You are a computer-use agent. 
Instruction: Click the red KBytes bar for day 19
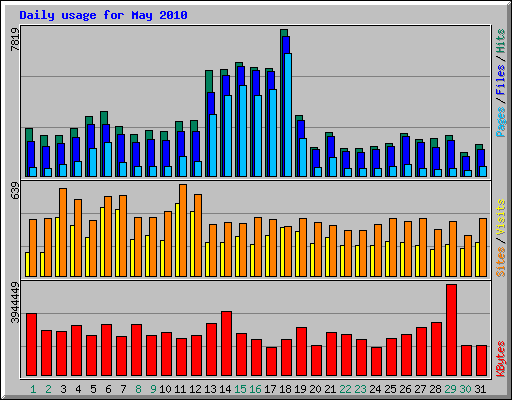(x=302, y=352)
